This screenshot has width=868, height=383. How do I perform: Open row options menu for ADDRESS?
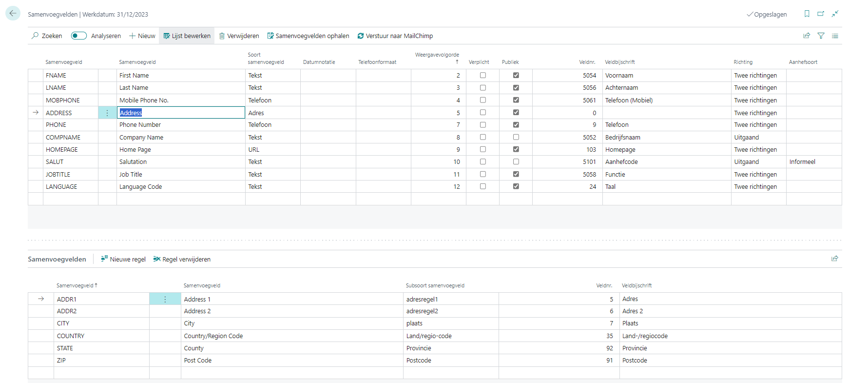tap(107, 113)
